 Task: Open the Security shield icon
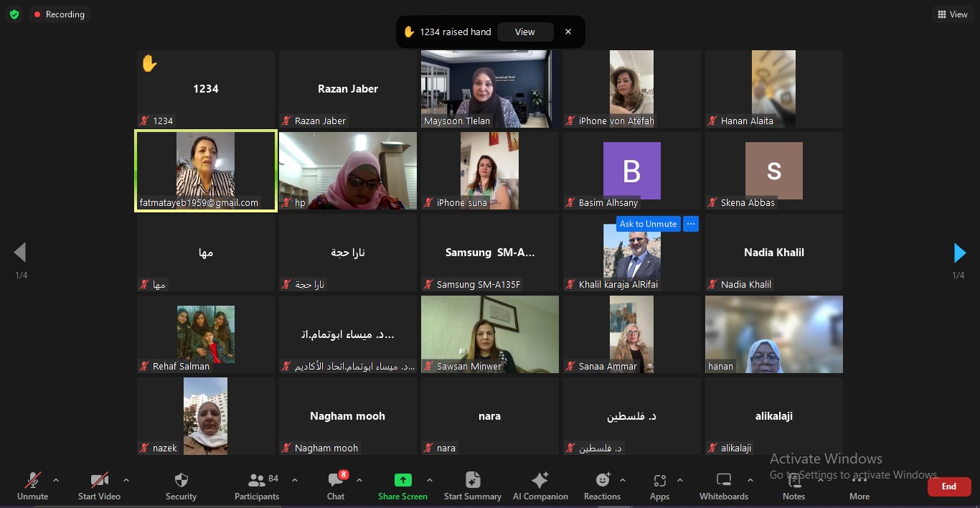181,480
